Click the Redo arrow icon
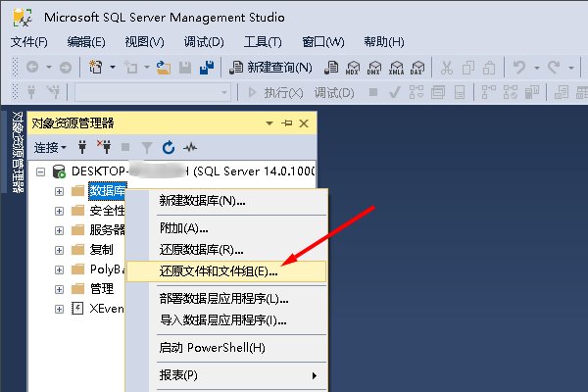 [x=554, y=68]
